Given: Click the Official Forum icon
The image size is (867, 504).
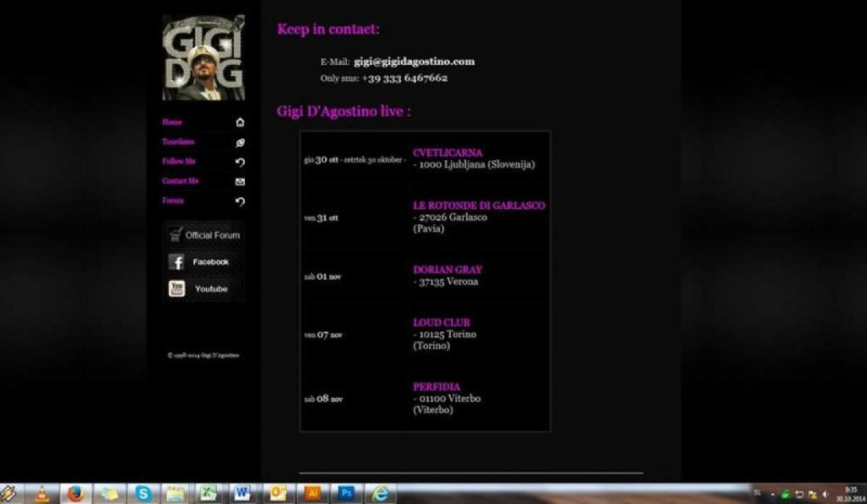Looking at the screenshot, I should pos(175,235).
